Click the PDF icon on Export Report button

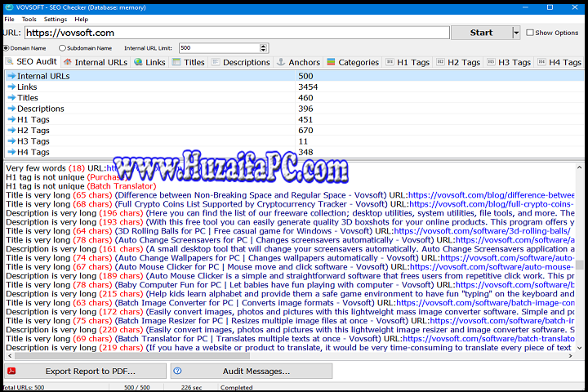pyautogui.click(x=11, y=372)
